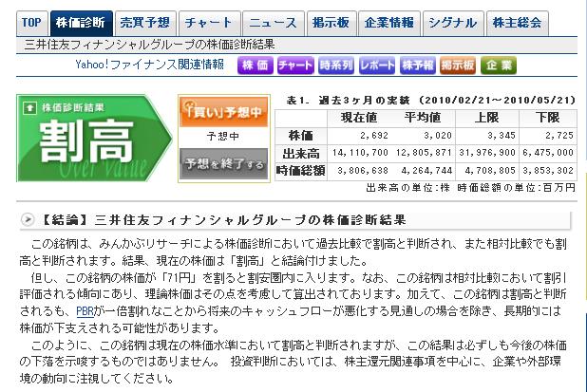Image resolution: width=587 pixels, height=392 pixels.
Task: Click the 三井住友フィナンシャルグループの株価診断結果 title bar
Action: click(x=149, y=45)
